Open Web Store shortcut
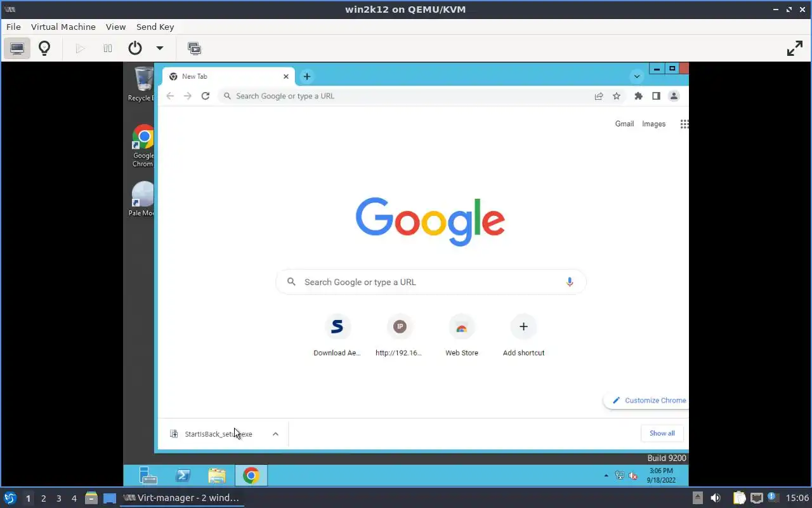812x508 pixels. click(461, 335)
